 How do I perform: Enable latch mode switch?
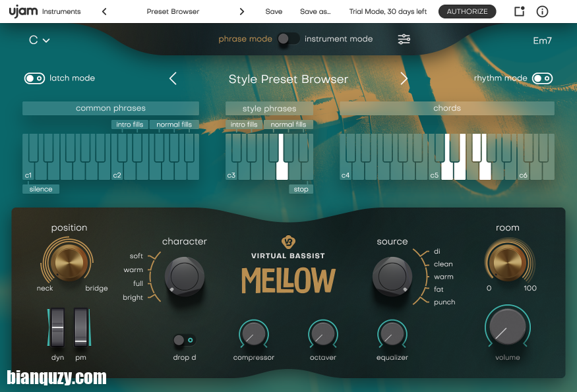[34, 78]
